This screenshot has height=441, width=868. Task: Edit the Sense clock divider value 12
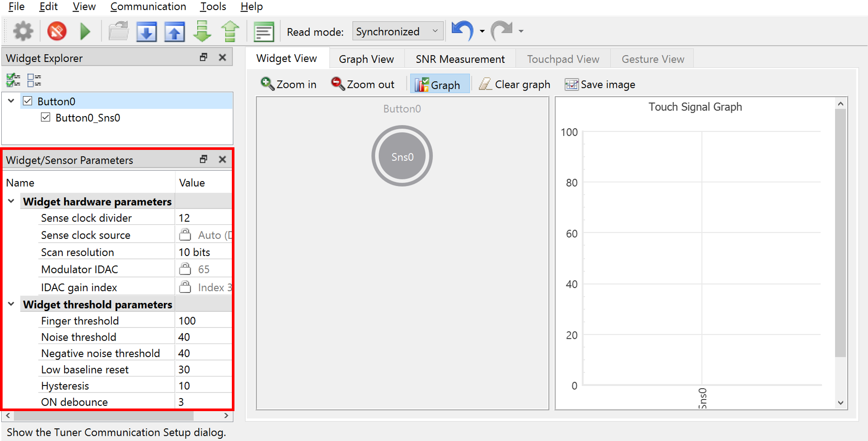pyautogui.click(x=204, y=218)
